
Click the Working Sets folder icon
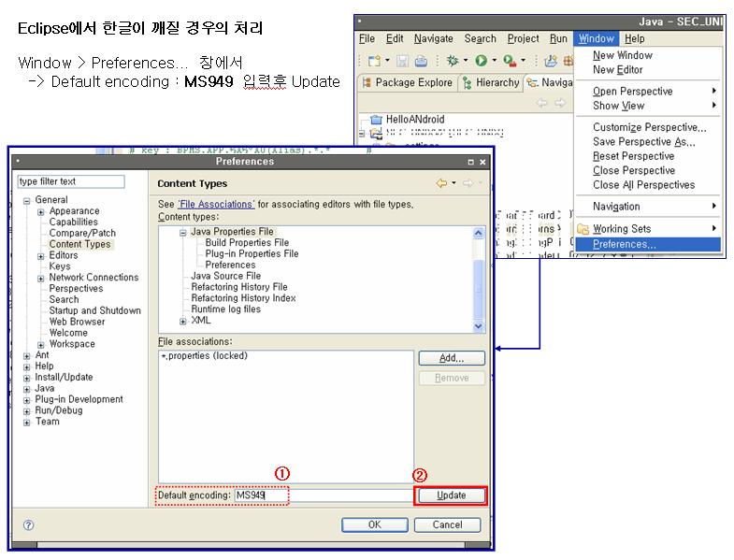pyautogui.click(x=583, y=228)
